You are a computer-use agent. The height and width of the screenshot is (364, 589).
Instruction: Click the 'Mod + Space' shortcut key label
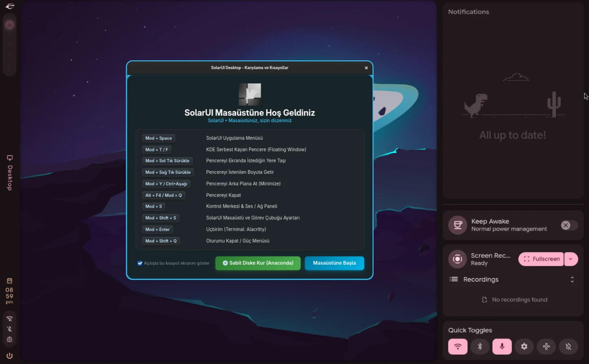(158, 138)
